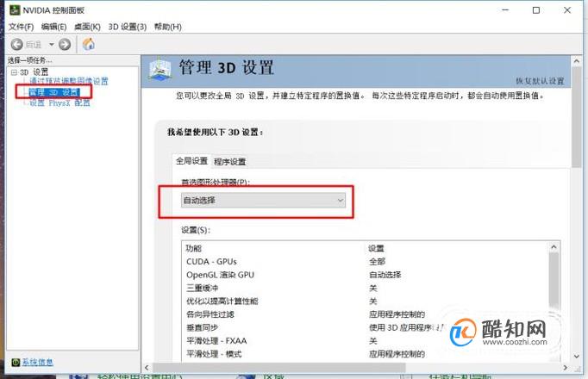Select the 平滑处理 - FXAA setting row
Screen dimensions: 588x379
366,341
